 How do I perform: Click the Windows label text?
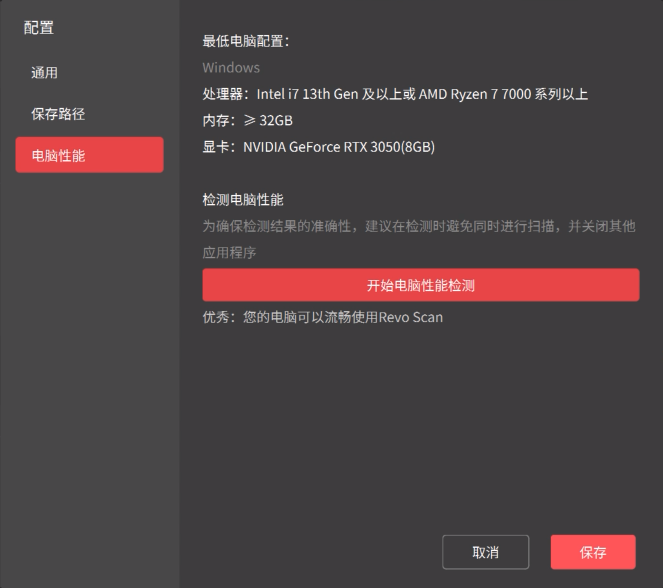tap(231, 68)
